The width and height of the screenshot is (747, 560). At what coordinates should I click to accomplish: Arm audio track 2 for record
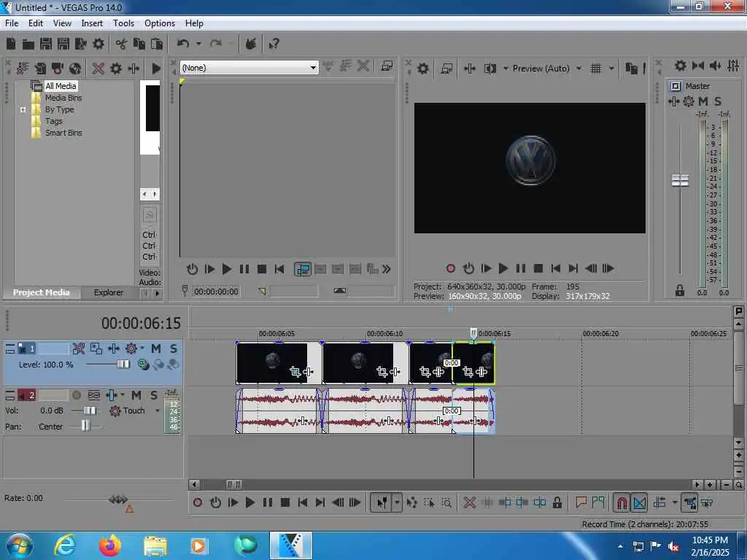pyautogui.click(x=76, y=395)
